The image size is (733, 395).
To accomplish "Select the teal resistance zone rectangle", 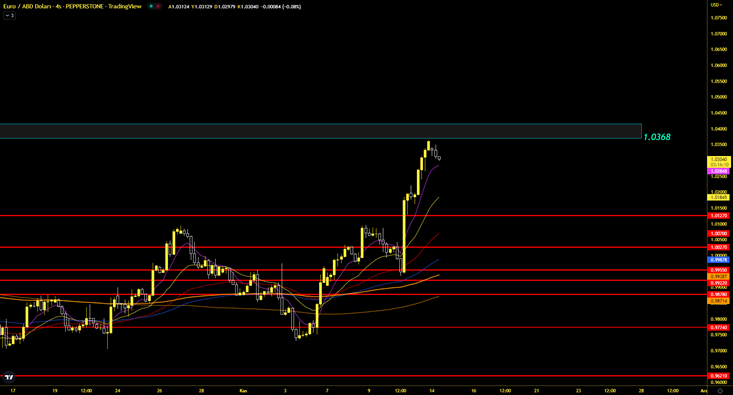I will [321, 131].
